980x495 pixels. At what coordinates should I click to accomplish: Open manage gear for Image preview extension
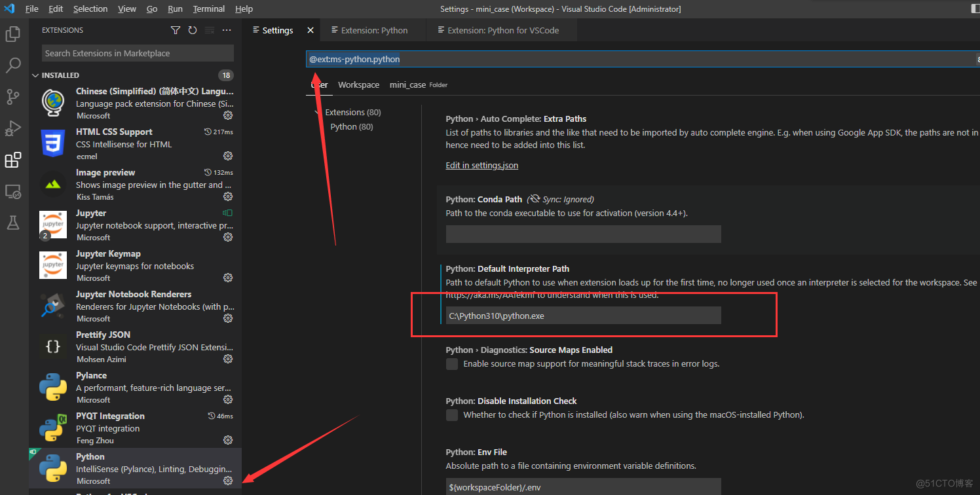[x=228, y=196]
